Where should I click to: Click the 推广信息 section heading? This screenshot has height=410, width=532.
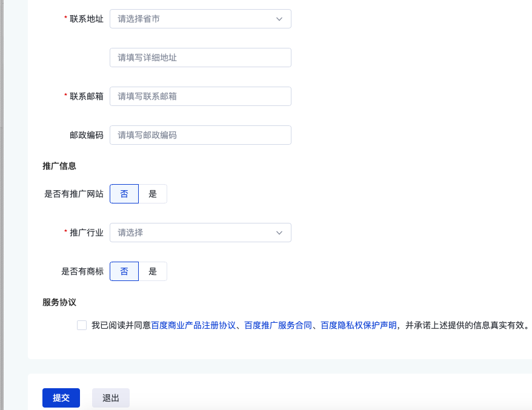click(x=58, y=166)
